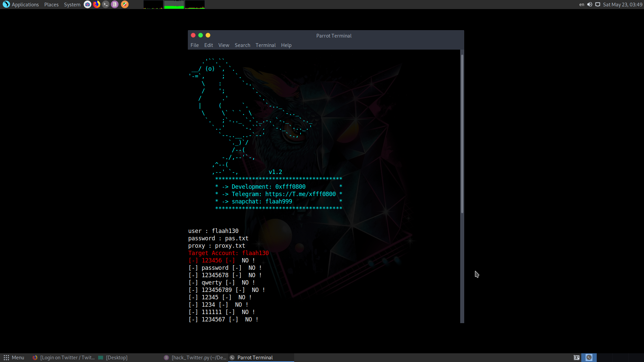The image size is (644, 362).
Task: Launch the screenshot camera launcher
Action: pos(87,4)
